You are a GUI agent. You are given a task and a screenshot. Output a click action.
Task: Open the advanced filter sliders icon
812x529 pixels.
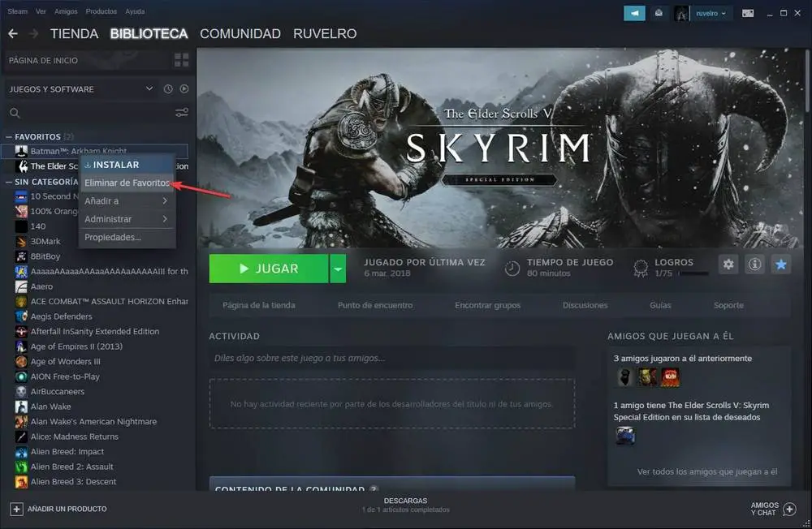click(182, 112)
